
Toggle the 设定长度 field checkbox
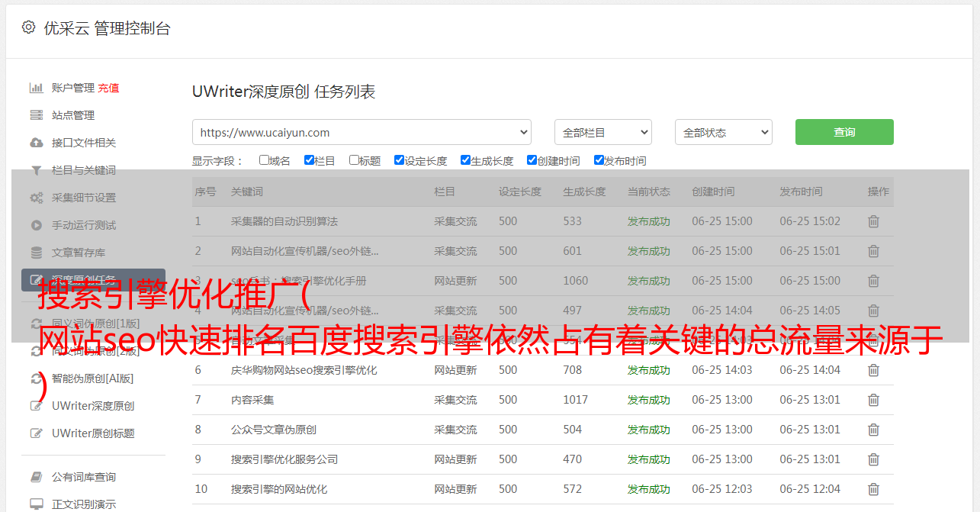pos(399,160)
